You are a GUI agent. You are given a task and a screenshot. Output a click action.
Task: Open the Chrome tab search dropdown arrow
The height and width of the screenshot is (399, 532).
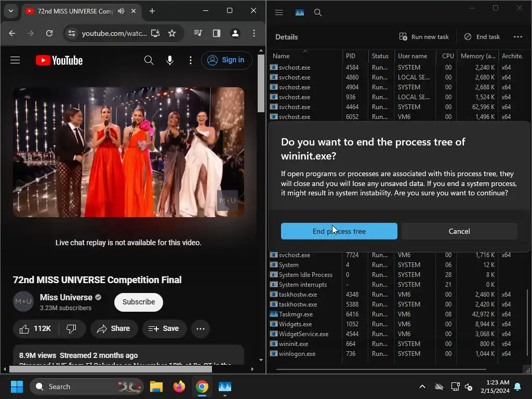point(11,11)
